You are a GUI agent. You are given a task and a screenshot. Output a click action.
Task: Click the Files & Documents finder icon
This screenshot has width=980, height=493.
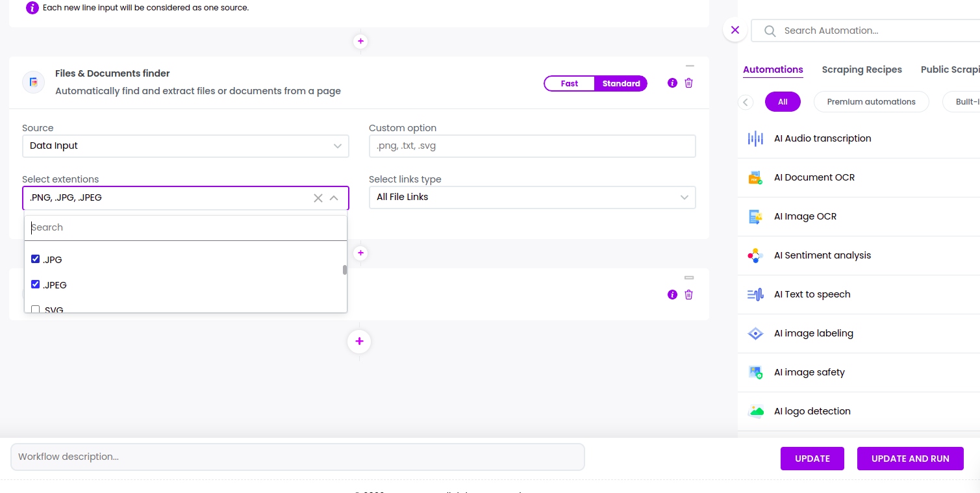pyautogui.click(x=33, y=82)
